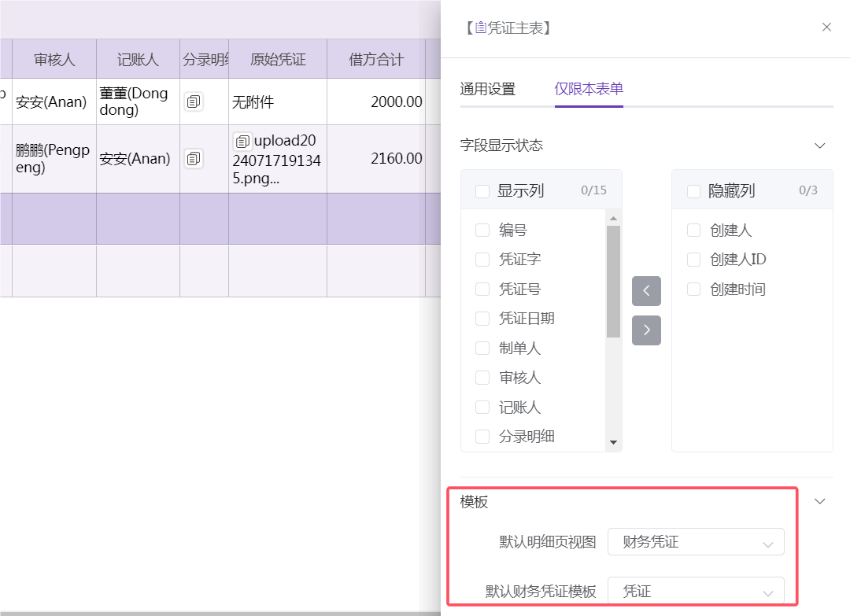This screenshot has width=850, height=616.
Task: Move selected fields to 隐藏列 with right arrow
Action: (646, 330)
